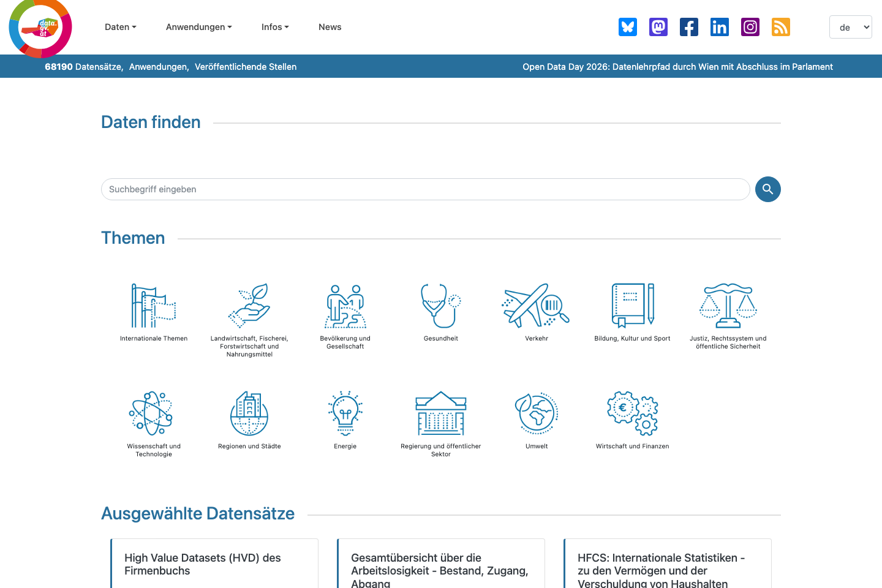Open the Wirtschaft und Finanzen gears icon
The image size is (882, 588).
click(632, 413)
